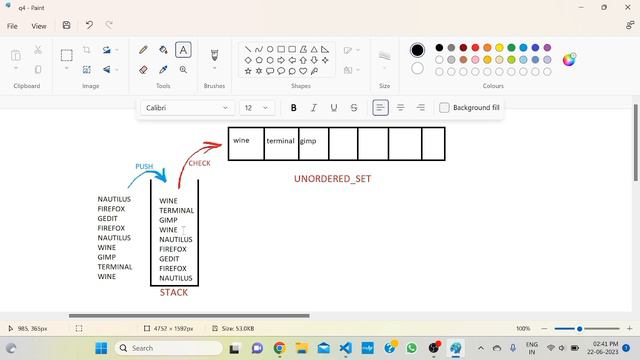Toggle Italic text formatting

click(313, 108)
